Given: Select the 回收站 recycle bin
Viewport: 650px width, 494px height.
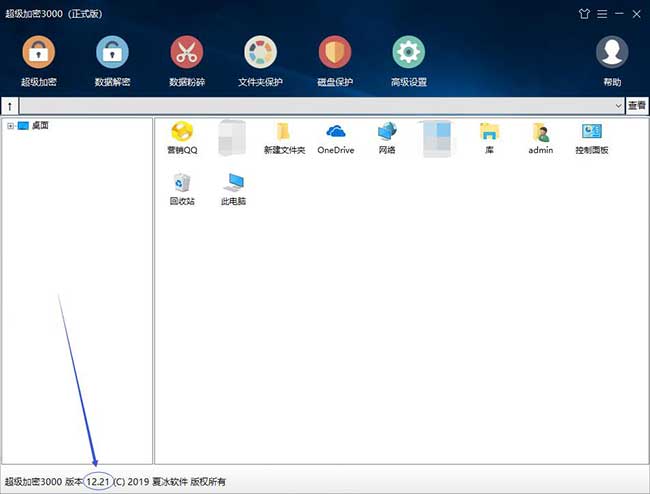Looking at the screenshot, I should tap(182, 189).
